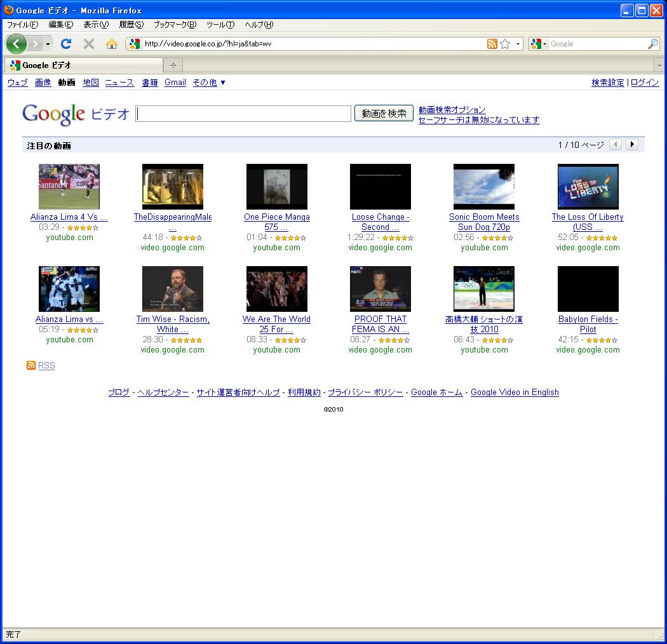667x644 pixels.
Task: Open 動画検索オプション link
Action: pyautogui.click(x=452, y=110)
